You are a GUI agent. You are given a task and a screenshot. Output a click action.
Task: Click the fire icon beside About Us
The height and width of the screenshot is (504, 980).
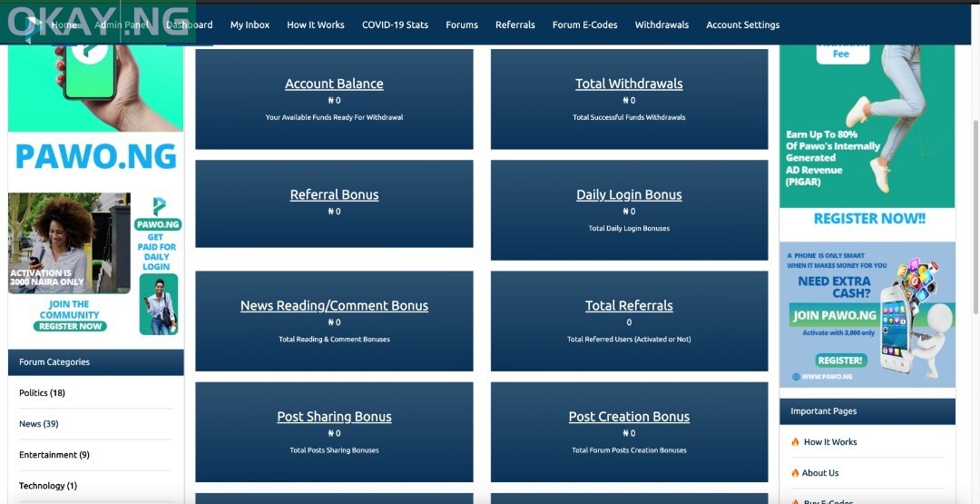[x=795, y=473]
